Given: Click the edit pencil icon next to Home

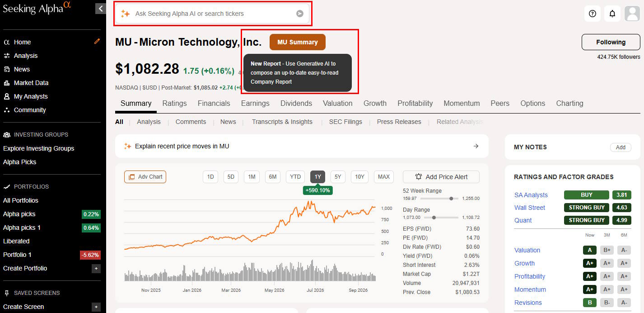Looking at the screenshot, I should (97, 41).
